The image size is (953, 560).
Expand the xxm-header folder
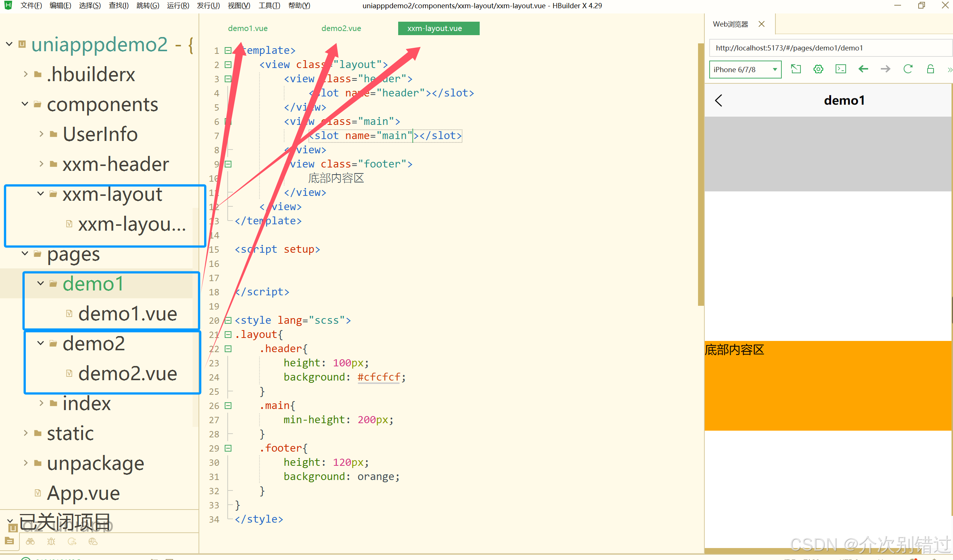coord(41,164)
